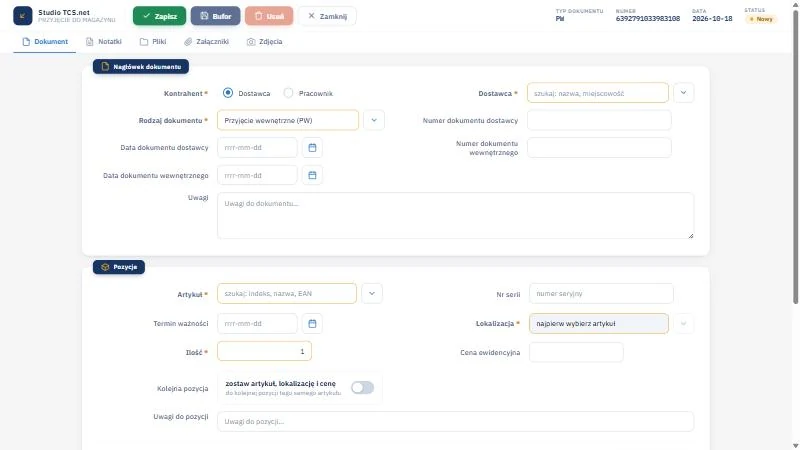Screen dimensions: 800x450
Task: Expand the Artykuł dropdown arrow
Action: (372, 293)
